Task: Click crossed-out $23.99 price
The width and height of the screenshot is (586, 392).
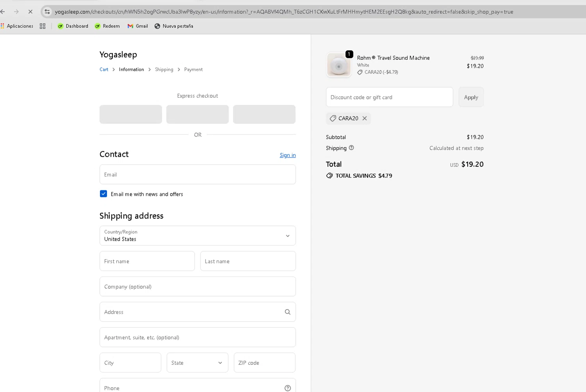Action: click(x=477, y=58)
